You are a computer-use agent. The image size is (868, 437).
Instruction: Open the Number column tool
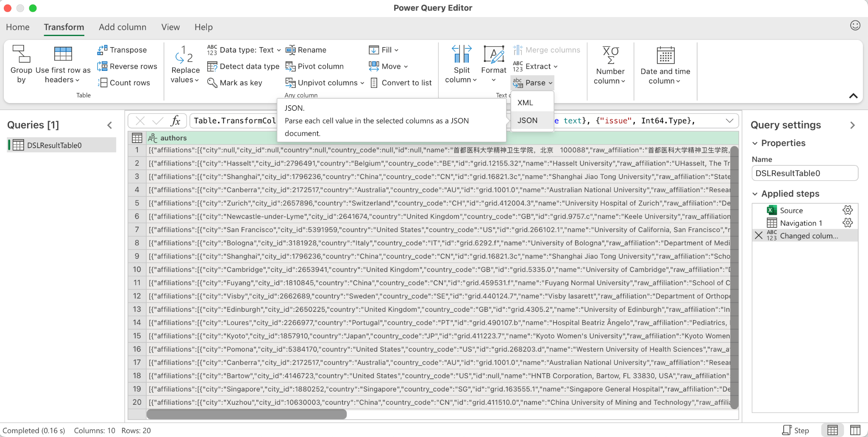point(609,64)
